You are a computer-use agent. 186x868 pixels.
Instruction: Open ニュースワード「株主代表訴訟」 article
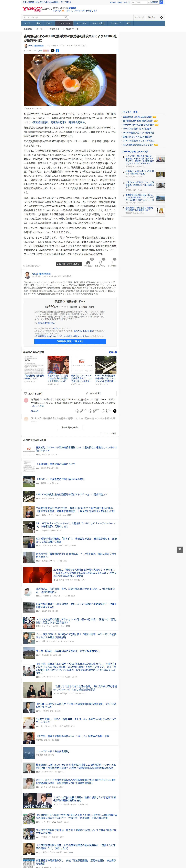click(53, 751)
